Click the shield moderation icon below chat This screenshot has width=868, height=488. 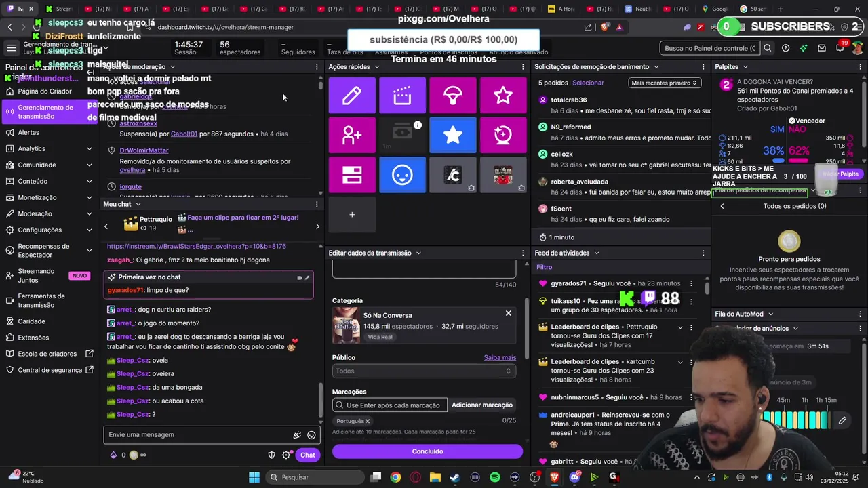point(272,455)
